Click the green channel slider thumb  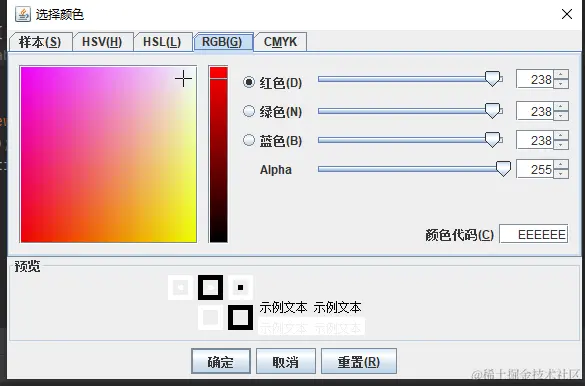point(492,111)
